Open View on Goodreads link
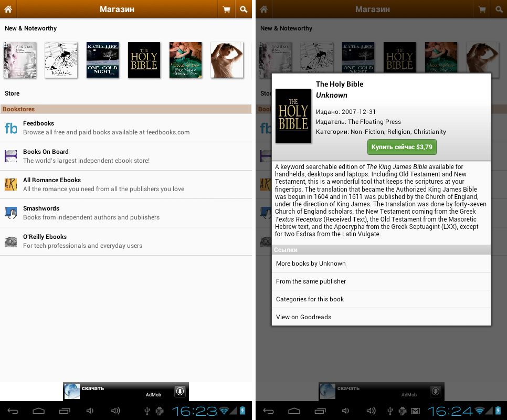Image resolution: width=507 pixels, height=420 pixels. (381, 317)
